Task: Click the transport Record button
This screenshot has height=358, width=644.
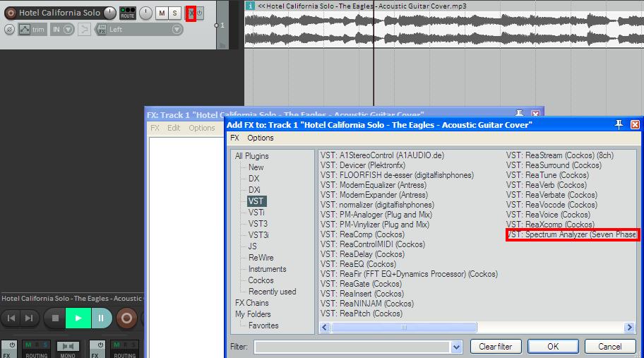Action: click(126, 318)
